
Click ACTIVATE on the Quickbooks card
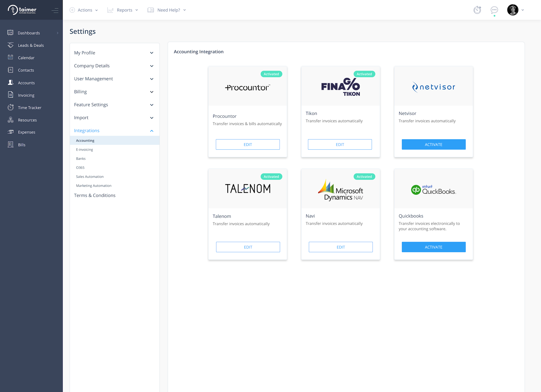pos(433,247)
